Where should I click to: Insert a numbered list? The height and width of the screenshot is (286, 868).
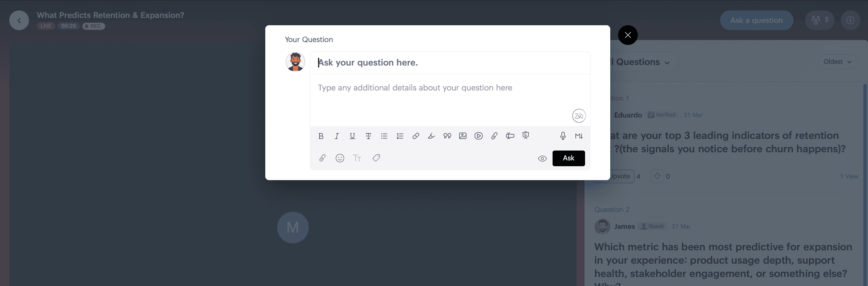400,136
